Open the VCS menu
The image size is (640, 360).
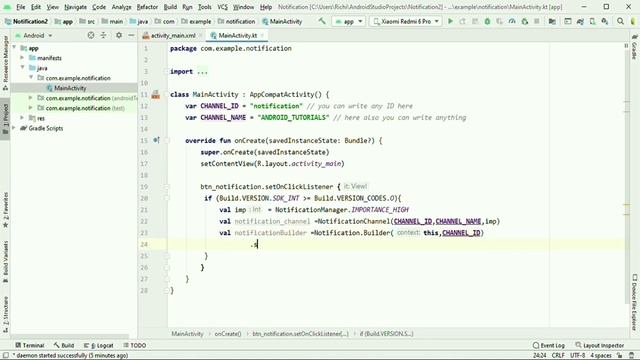222,7
